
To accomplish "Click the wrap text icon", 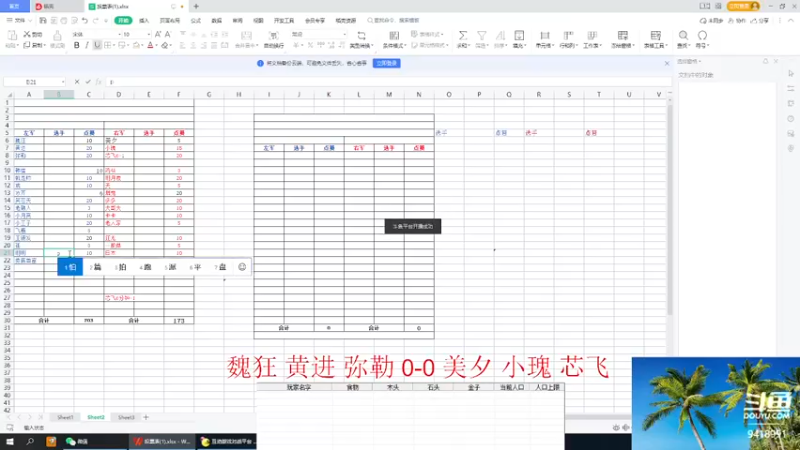I will (273, 35).
